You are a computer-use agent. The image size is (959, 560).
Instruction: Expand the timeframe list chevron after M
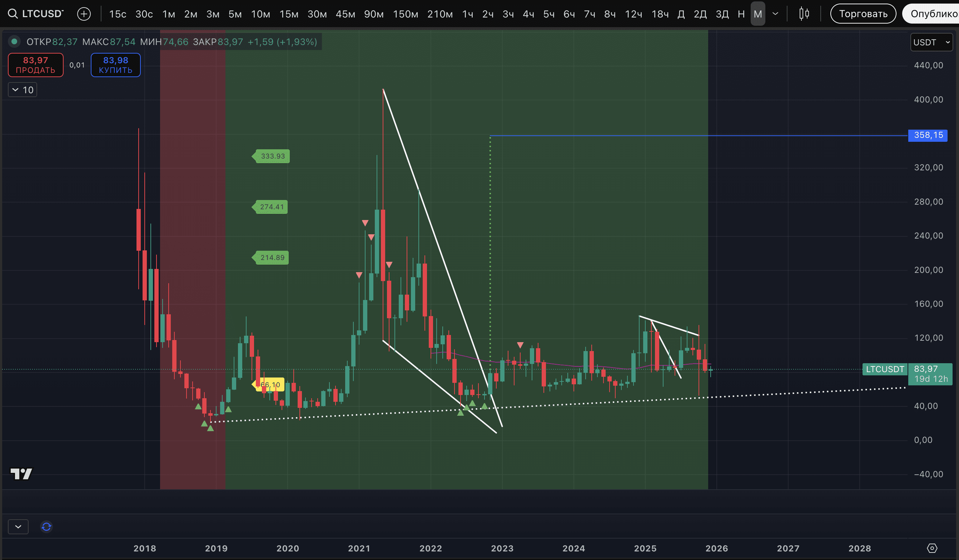(x=775, y=14)
